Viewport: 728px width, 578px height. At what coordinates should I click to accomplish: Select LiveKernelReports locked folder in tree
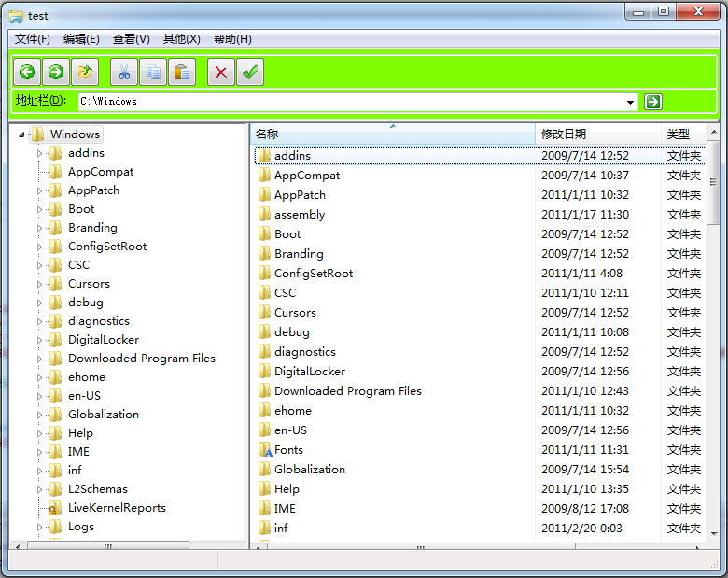pyautogui.click(x=117, y=507)
